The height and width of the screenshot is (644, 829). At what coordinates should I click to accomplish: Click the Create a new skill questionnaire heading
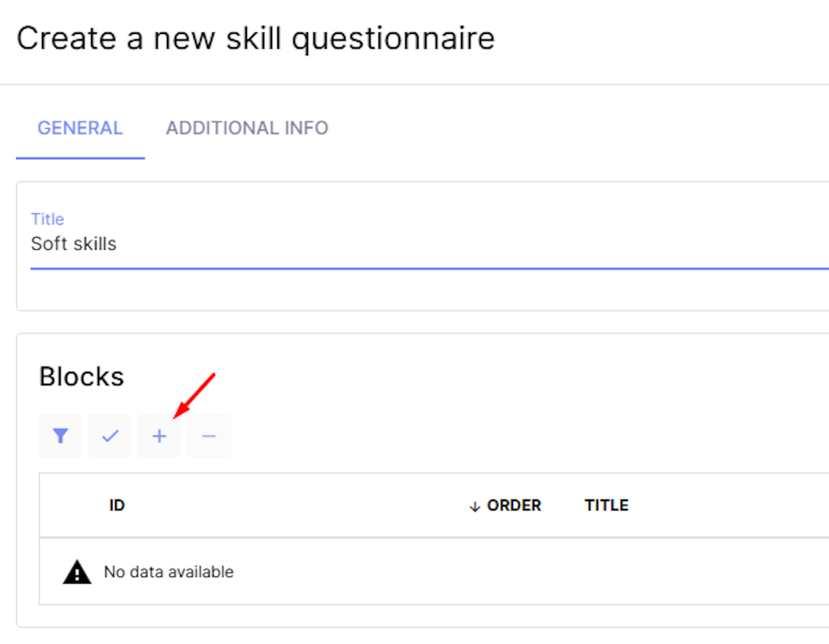(255, 39)
